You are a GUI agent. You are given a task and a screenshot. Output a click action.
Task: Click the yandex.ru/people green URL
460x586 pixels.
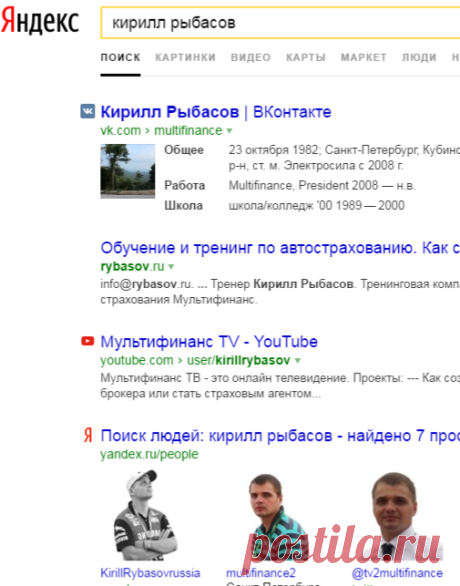[149, 454]
